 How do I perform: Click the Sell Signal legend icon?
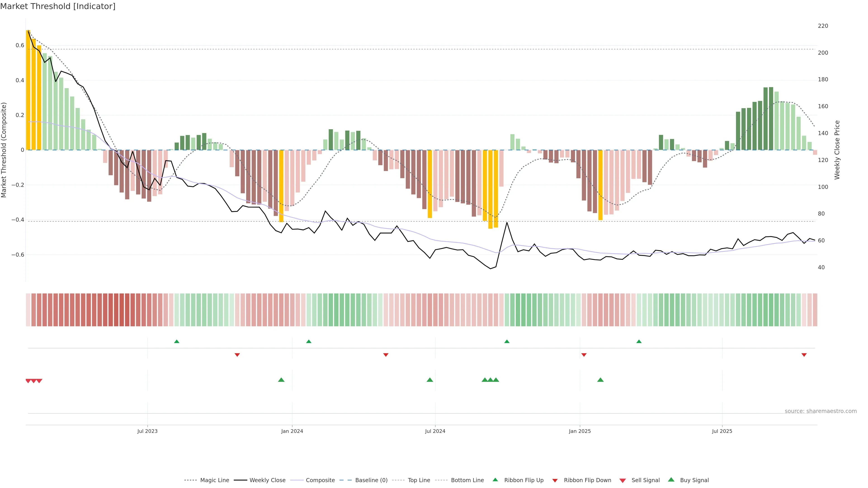coord(622,480)
